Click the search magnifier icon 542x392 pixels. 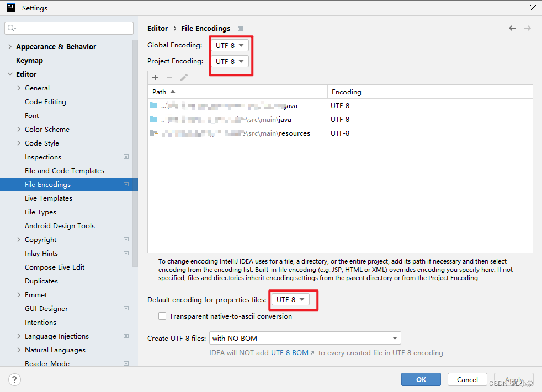(12, 28)
